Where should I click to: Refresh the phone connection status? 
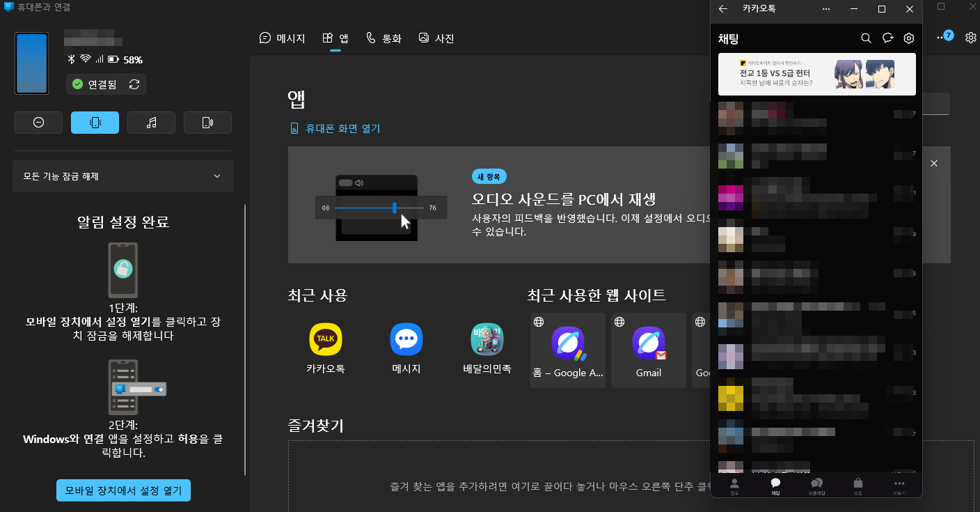click(134, 84)
